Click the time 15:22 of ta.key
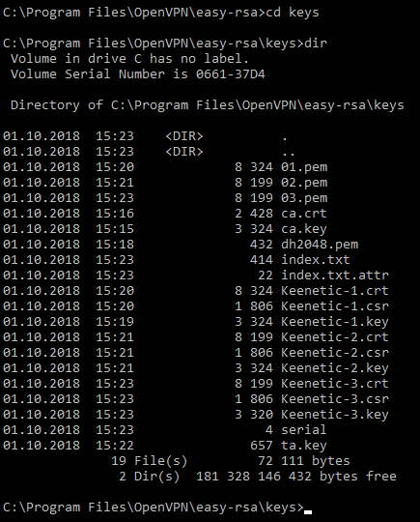 (x=115, y=446)
